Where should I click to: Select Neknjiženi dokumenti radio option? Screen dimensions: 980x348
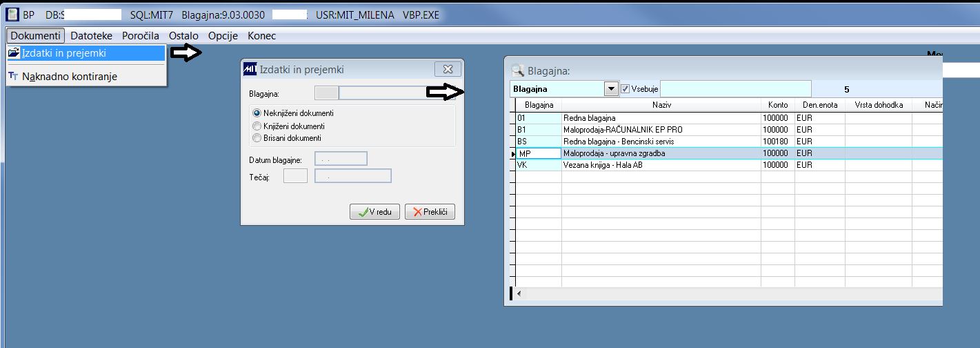[x=257, y=113]
